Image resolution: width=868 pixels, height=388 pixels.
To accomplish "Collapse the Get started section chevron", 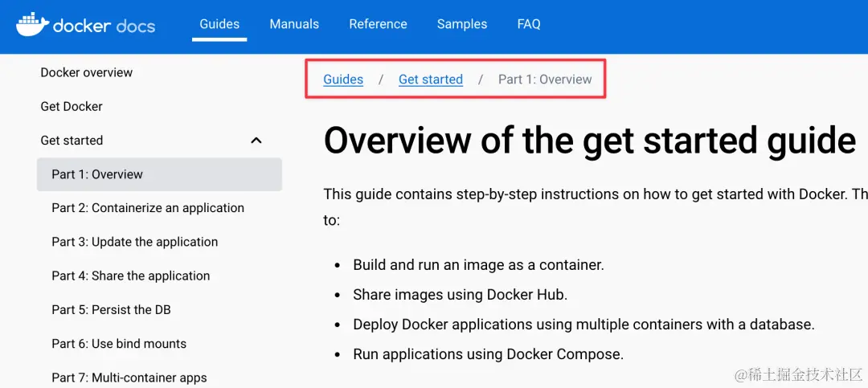I will [256, 141].
